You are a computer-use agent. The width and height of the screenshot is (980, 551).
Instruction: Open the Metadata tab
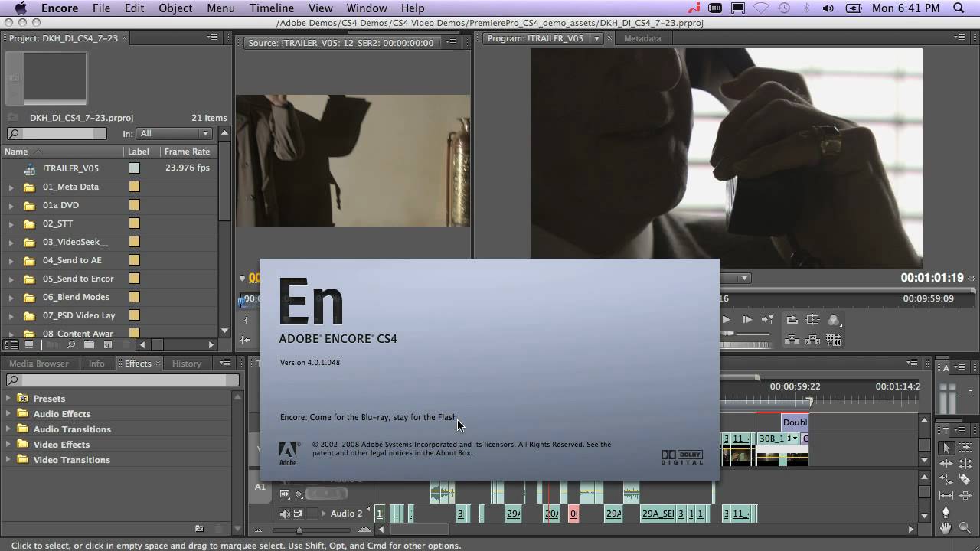642,38
